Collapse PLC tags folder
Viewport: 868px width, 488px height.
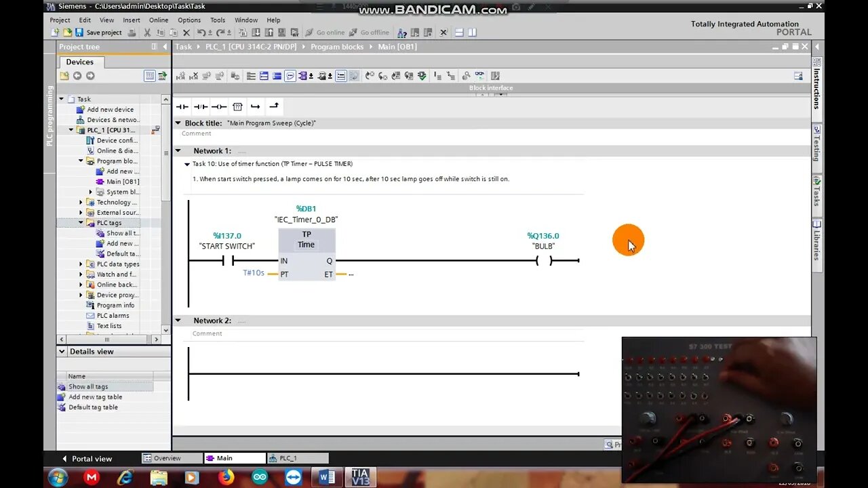[81, 222]
